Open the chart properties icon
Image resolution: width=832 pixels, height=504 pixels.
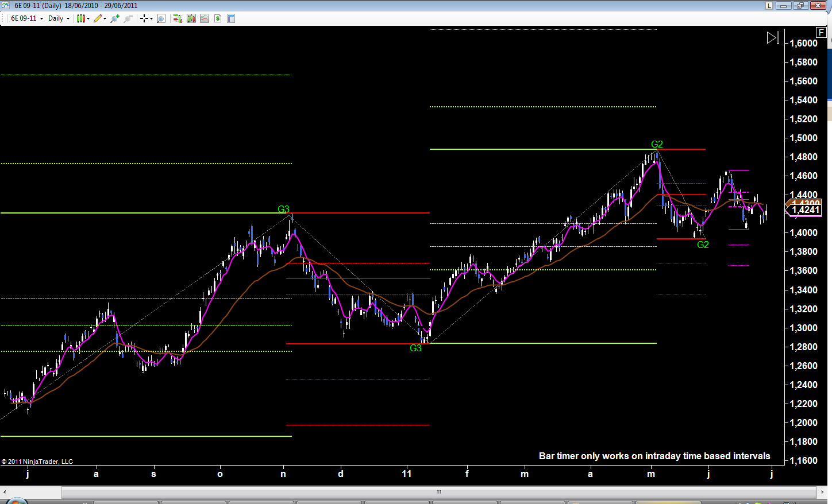click(231, 18)
